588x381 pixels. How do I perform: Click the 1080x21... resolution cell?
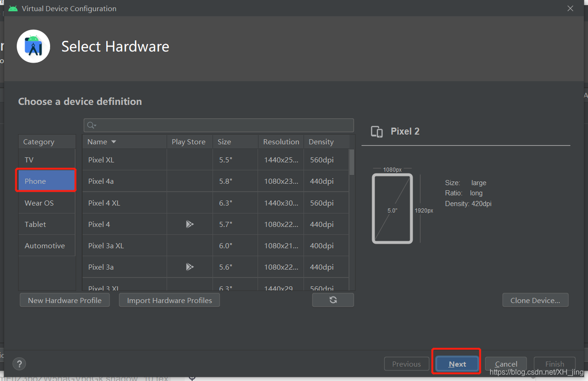[x=281, y=245]
